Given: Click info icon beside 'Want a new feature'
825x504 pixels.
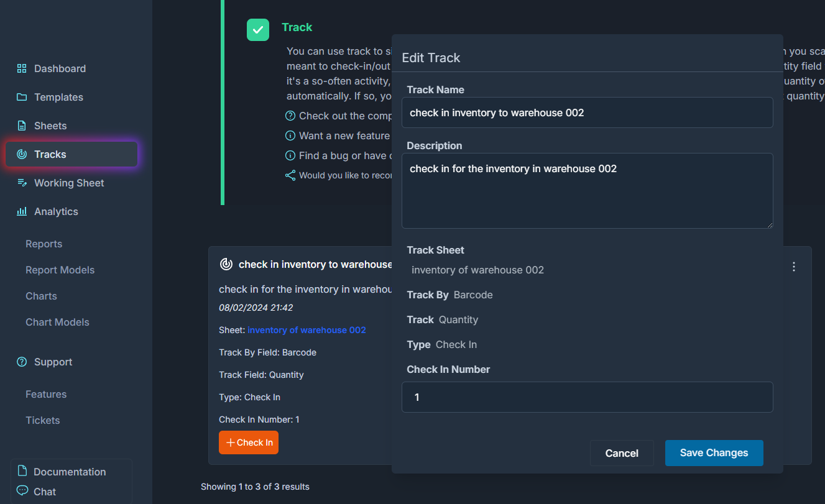Looking at the screenshot, I should pyautogui.click(x=290, y=135).
